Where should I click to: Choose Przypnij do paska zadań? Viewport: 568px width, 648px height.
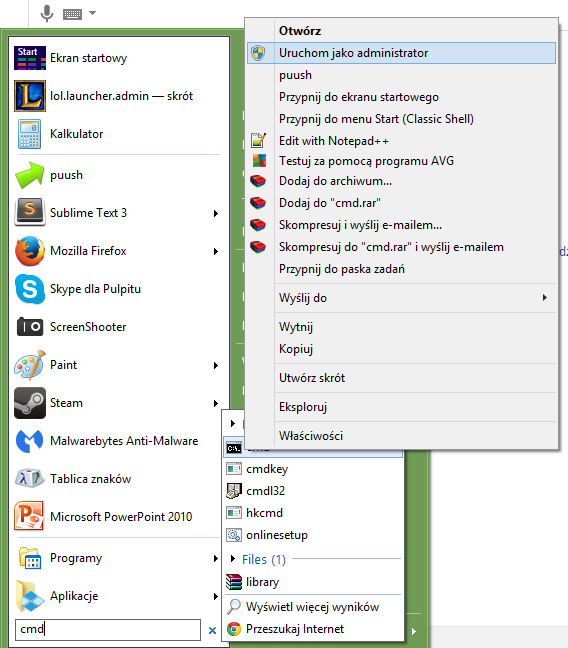(401, 269)
